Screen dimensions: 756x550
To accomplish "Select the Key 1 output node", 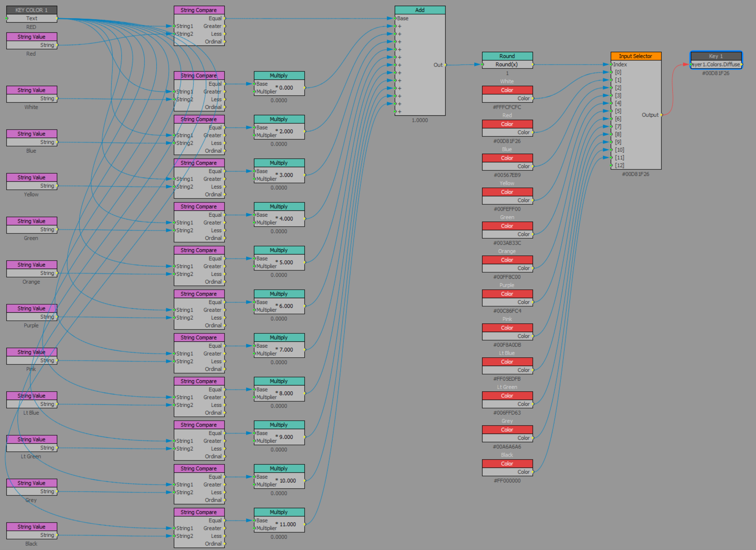I will (x=716, y=56).
